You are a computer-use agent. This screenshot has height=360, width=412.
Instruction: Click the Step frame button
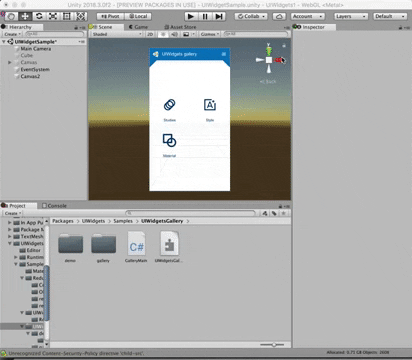pyautogui.click(x=219, y=16)
